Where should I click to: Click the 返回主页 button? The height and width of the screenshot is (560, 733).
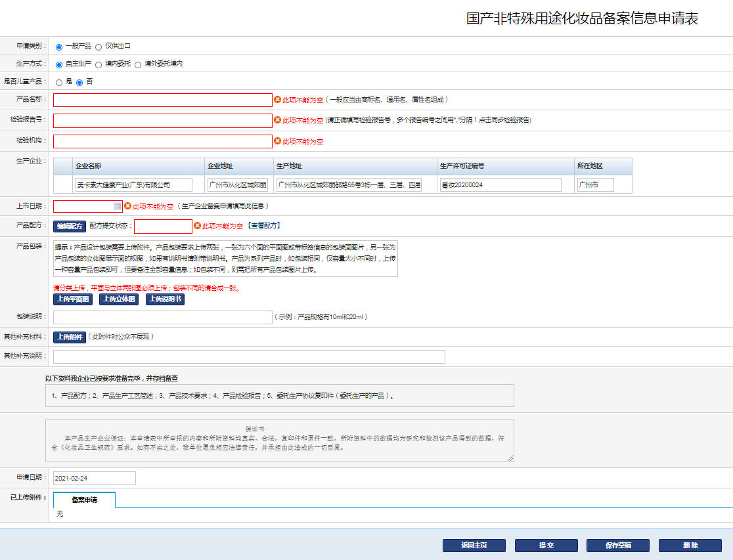[474, 546]
